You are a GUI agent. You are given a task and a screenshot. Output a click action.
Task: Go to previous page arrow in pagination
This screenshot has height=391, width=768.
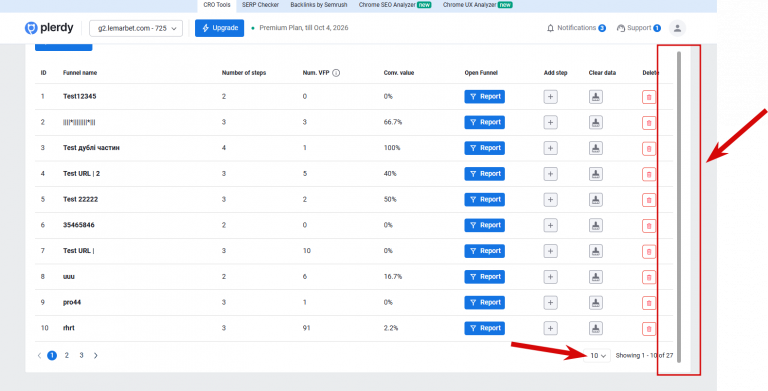point(39,356)
